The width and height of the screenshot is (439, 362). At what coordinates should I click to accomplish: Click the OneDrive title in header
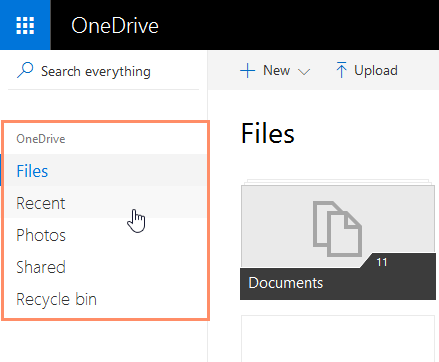(115, 26)
